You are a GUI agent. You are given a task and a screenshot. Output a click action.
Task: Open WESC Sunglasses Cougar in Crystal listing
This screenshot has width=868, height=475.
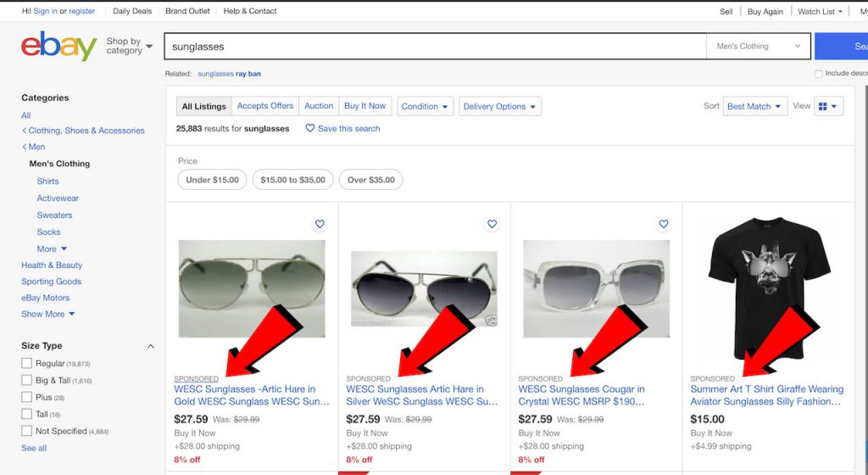point(581,395)
